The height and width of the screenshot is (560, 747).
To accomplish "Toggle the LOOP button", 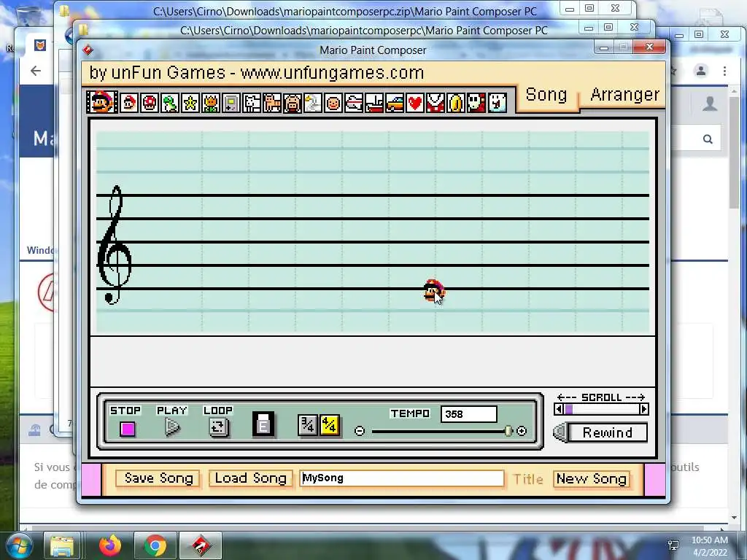I will click(218, 427).
